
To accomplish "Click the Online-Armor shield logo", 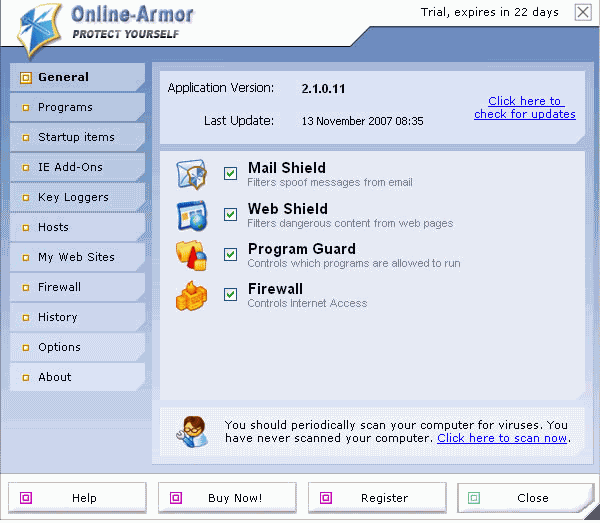I will coord(39,31).
